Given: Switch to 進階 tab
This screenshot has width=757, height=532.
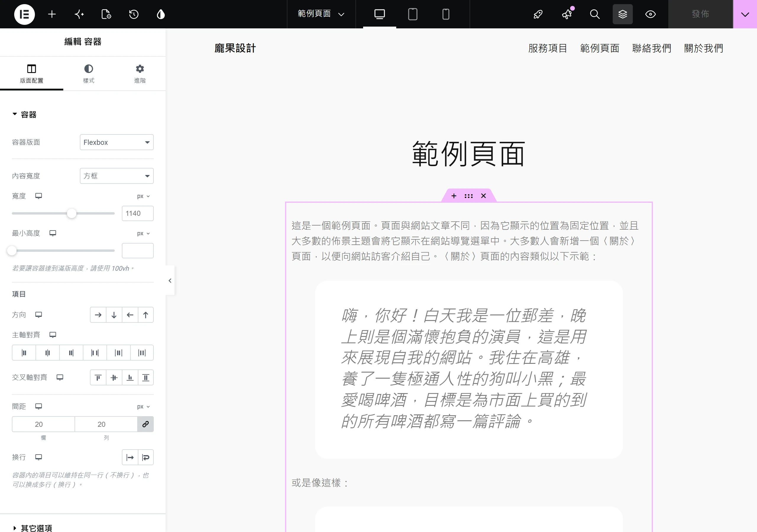Looking at the screenshot, I should point(140,74).
